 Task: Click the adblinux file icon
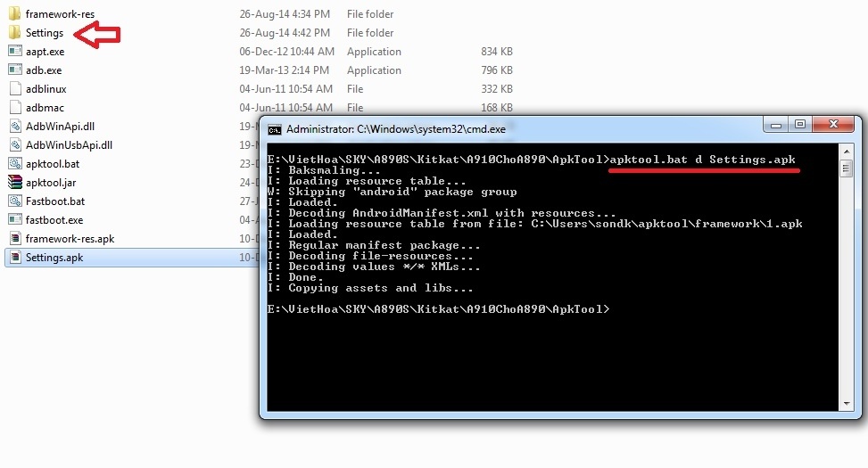15,88
